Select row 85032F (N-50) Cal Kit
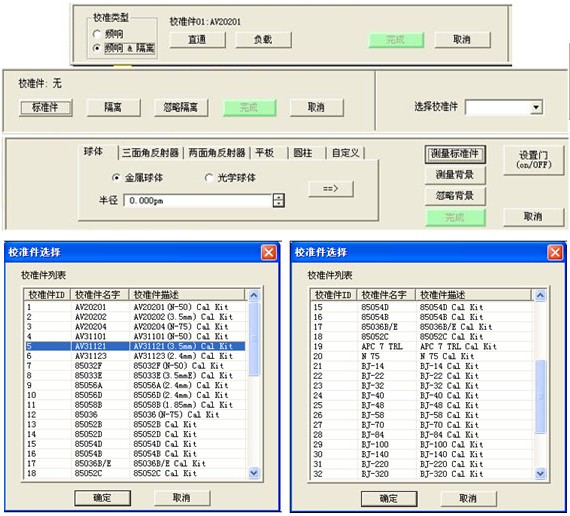The width and height of the screenshot is (570, 516). pyautogui.click(x=135, y=366)
